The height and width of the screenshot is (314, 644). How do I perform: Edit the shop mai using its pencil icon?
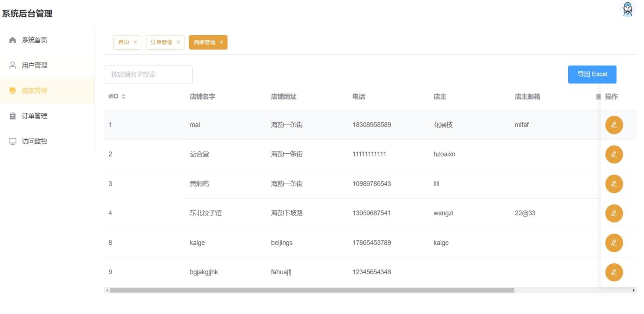(x=614, y=125)
